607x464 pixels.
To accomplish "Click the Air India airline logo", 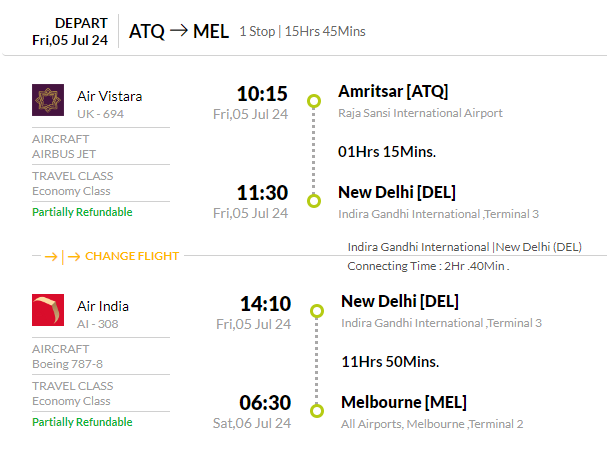I will point(48,310).
